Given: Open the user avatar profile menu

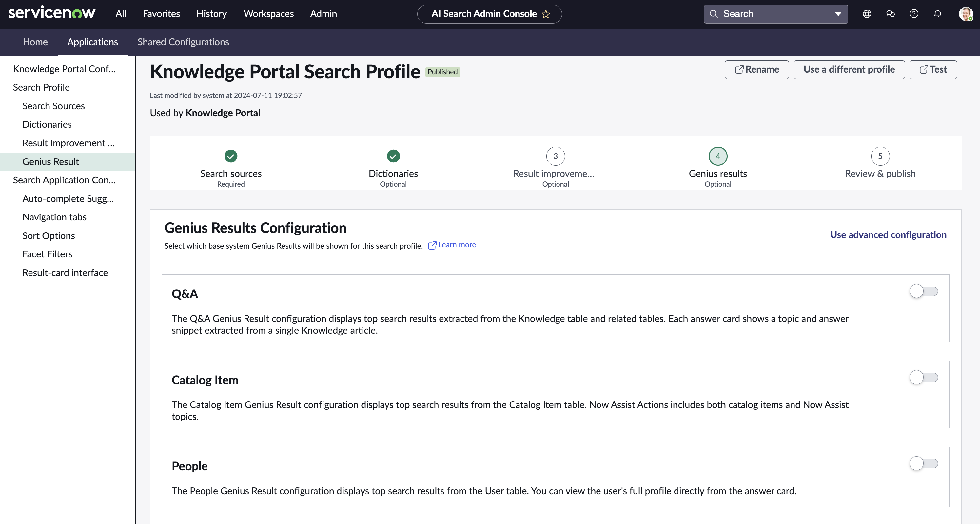Looking at the screenshot, I should pyautogui.click(x=966, y=14).
